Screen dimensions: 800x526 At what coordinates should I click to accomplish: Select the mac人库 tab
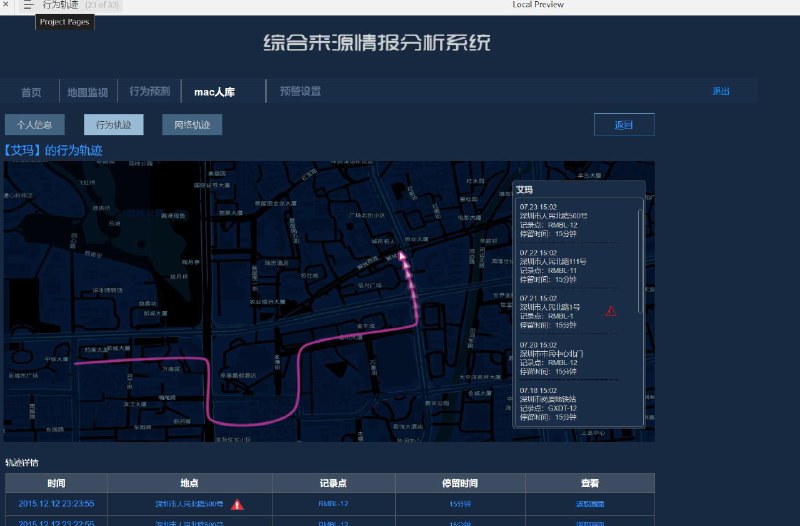pos(214,92)
